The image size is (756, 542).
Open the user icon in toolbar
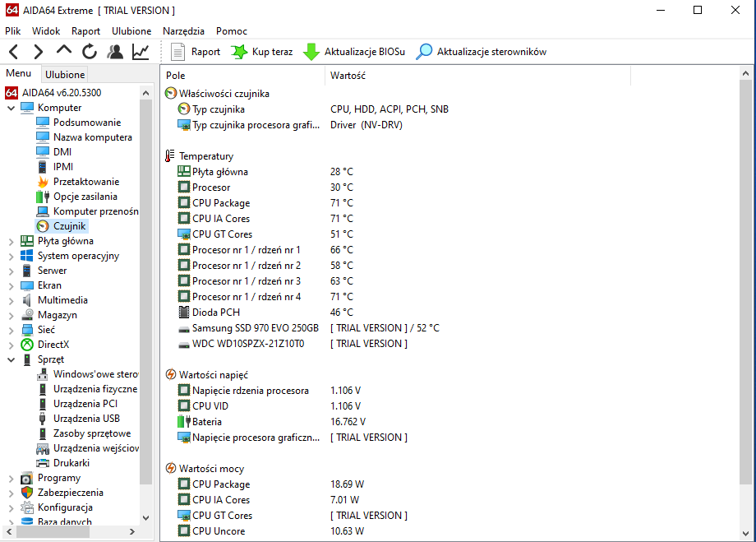click(x=115, y=52)
